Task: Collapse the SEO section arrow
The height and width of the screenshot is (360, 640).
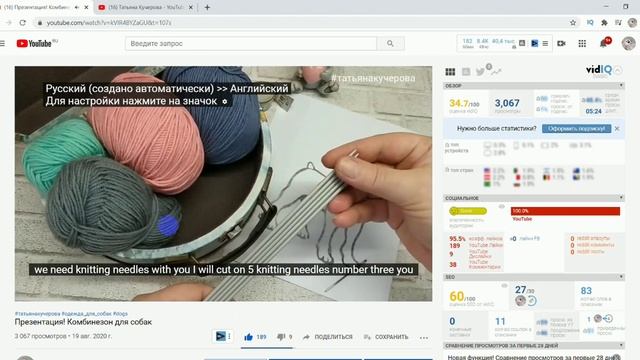Action: click(x=621, y=277)
